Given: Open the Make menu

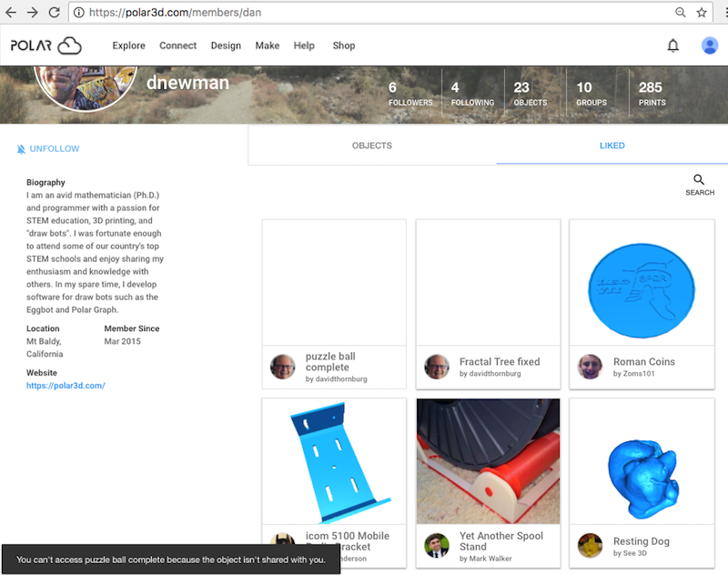Looking at the screenshot, I should pos(267,45).
